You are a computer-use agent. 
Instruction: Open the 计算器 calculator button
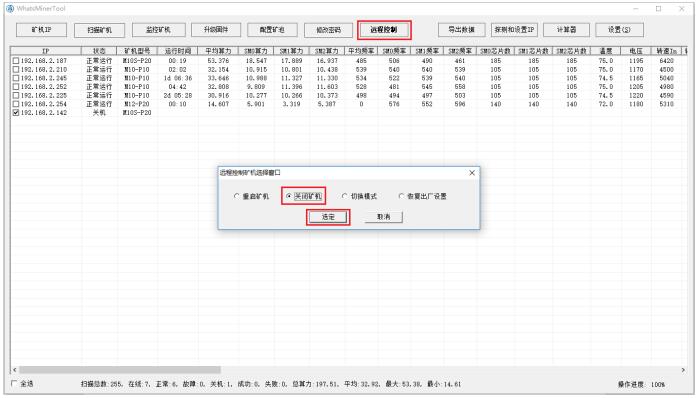tap(567, 30)
